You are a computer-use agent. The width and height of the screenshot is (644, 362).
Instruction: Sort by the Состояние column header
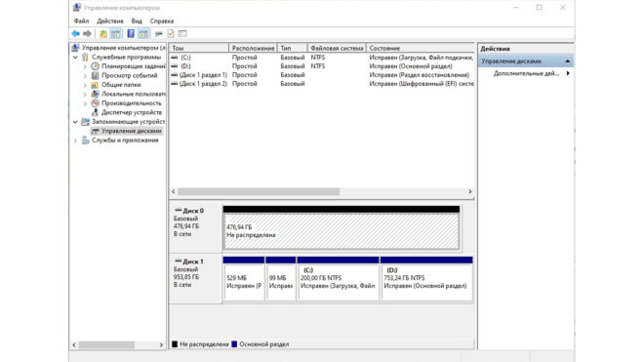click(x=421, y=48)
